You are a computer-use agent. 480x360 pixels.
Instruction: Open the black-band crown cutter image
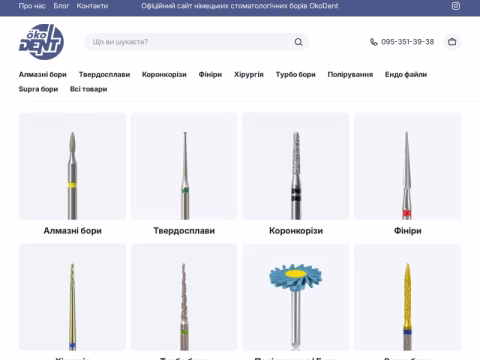click(296, 166)
